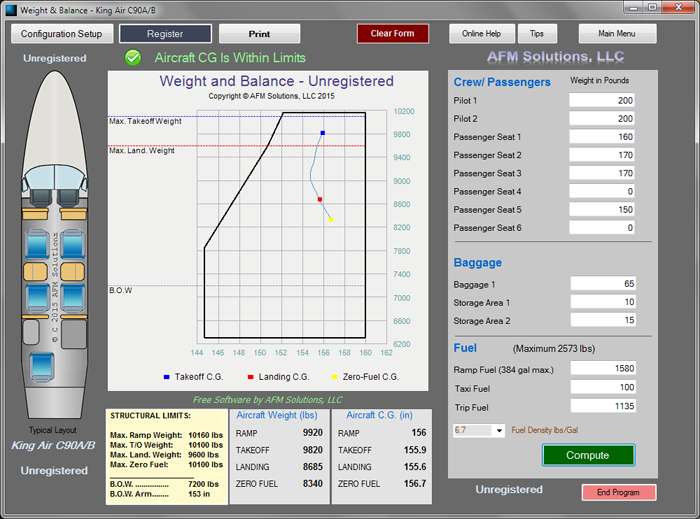This screenshot has width=700, height=519.
Task: Select the Taxi Fuel input field
Action: [x=603, y=387]
